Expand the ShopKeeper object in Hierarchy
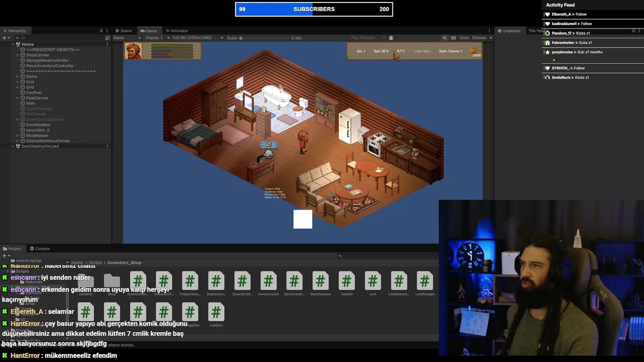 [x=18, y=136]
